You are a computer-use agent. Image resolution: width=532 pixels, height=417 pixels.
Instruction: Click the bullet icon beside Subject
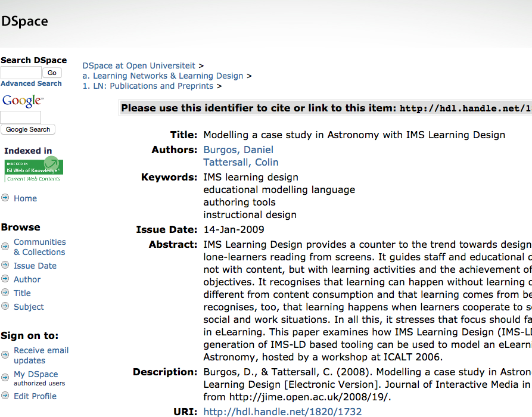pos(5,306)
